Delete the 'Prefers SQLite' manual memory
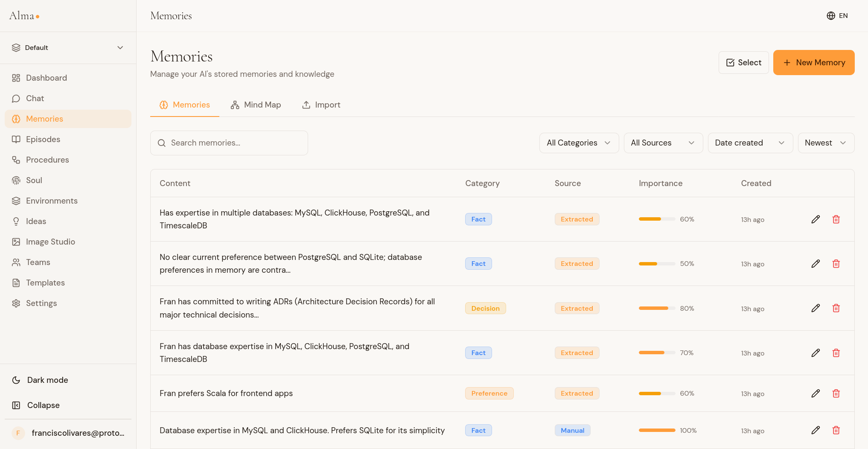 836,430
